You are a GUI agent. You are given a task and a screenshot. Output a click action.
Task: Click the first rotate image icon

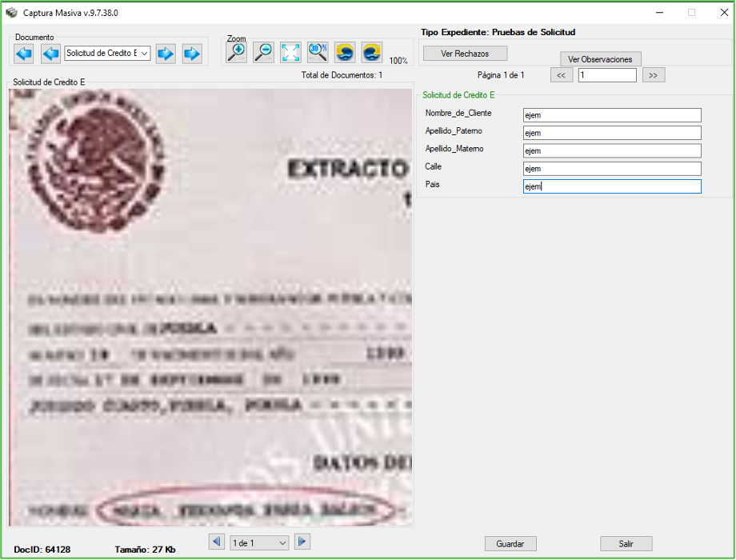point(345,53)
